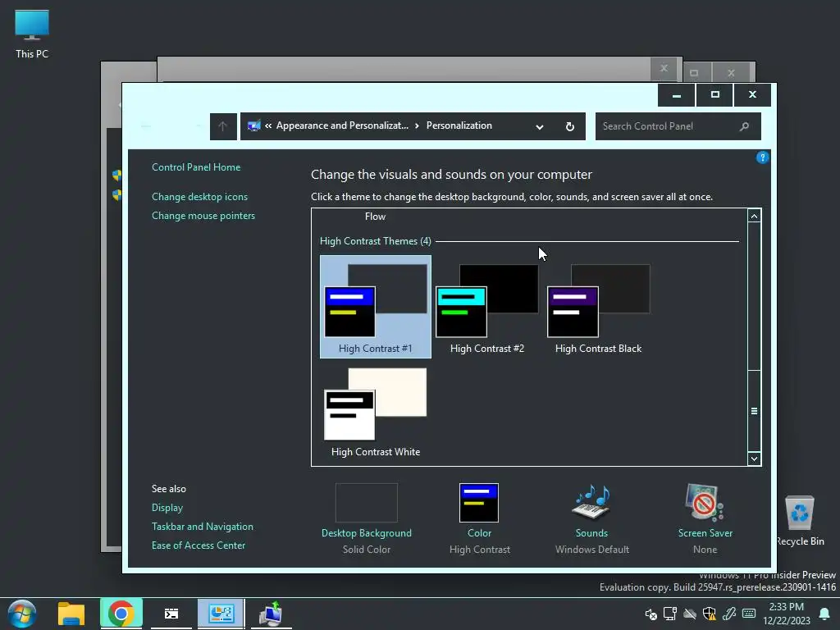Screen dimensions: 840x630
Task: Expand the hidden breadcrumb chevron
Action: click(x=268, y=126)
